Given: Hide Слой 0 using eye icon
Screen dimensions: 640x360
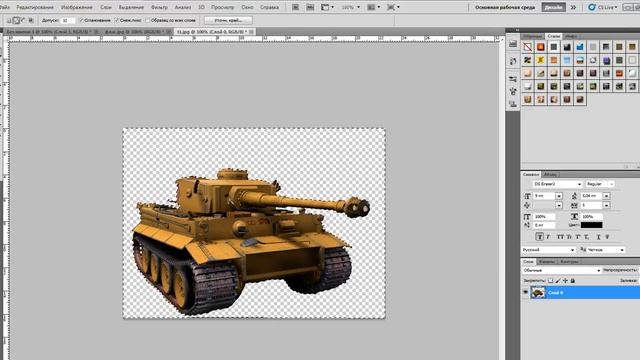Looking at the screenshot, I should click(525, 292).
